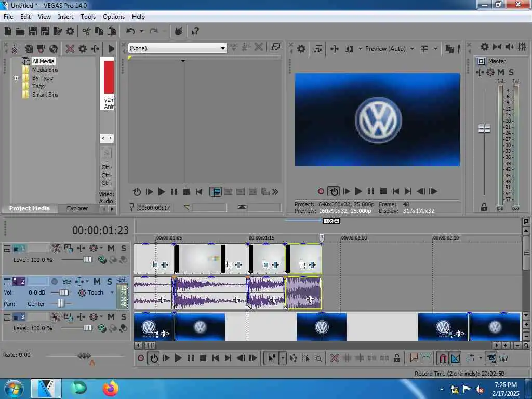
Task: Toggle audio track 2 Arm for Record
Action: click(54, 282)
